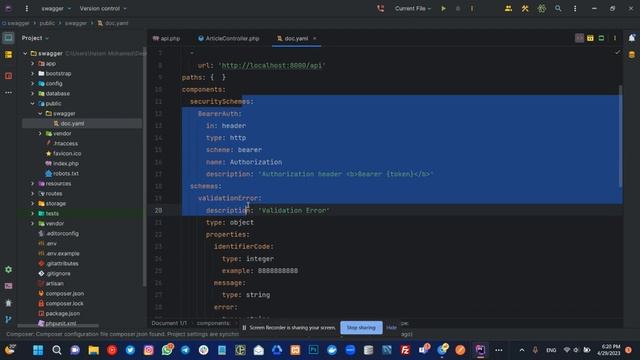Open the build tools hammer icon
Image resolution: width=640 pixels, height=360 pixels.
click(x=525, y=8)
